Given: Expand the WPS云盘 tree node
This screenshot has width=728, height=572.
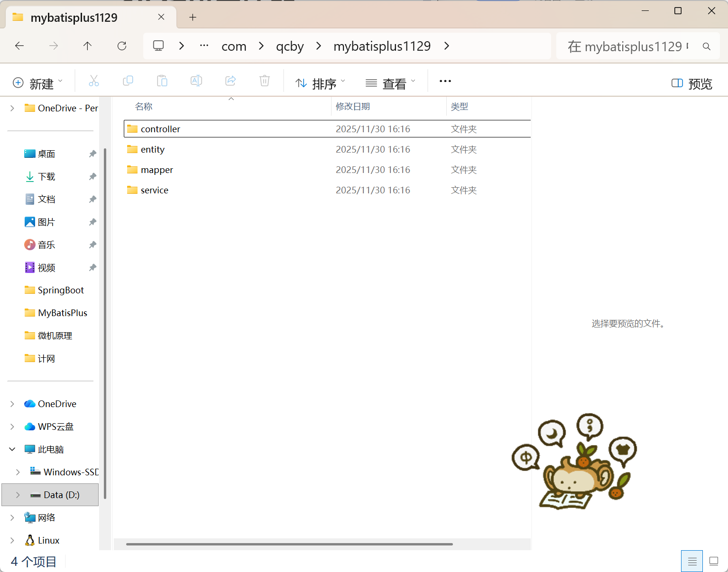Looking at the screenshot, I should pos(12,427).
